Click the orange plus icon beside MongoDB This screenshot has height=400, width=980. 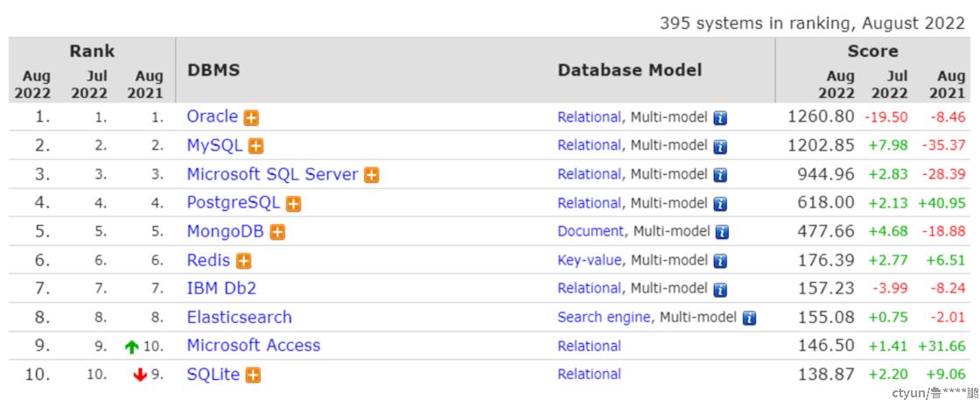277,233
